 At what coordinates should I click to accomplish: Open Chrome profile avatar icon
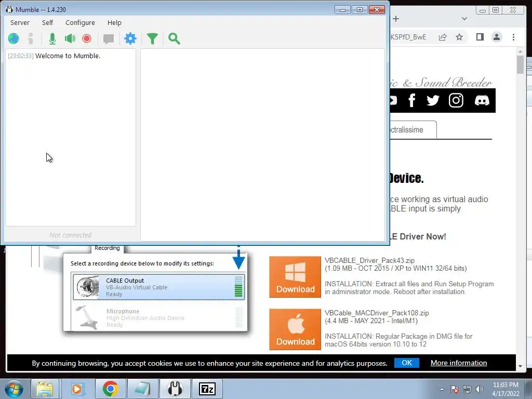click(x=496, y=37)
